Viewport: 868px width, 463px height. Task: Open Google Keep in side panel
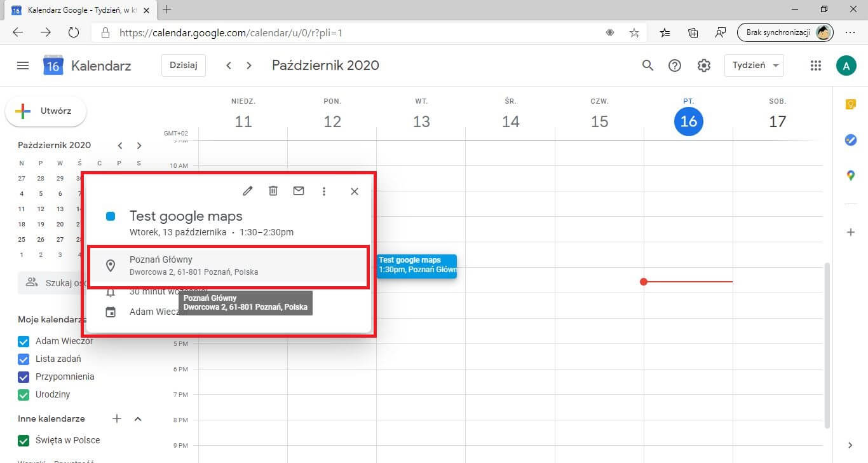pyautogui.click(x=851, y=105)
